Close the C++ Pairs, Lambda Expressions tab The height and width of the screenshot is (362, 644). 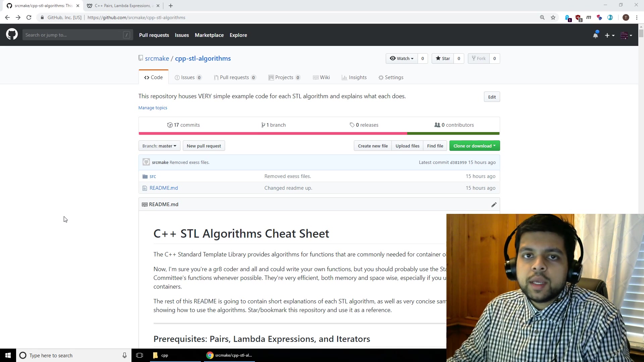158,6
